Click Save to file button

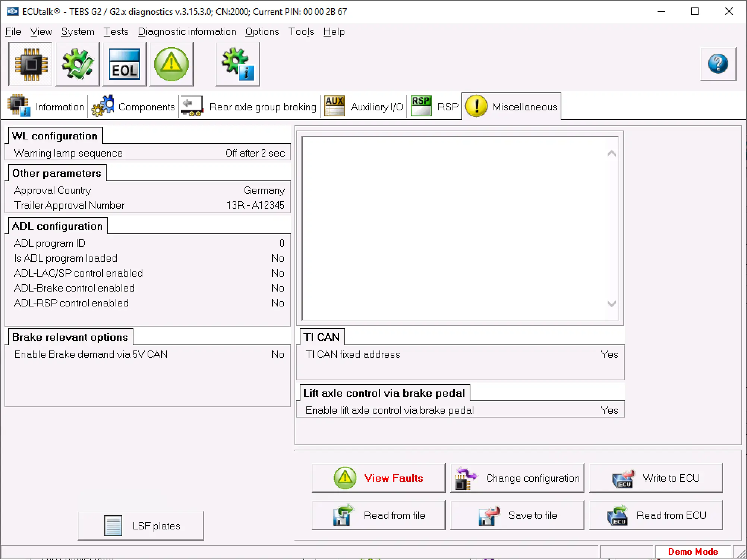(517, 515)
